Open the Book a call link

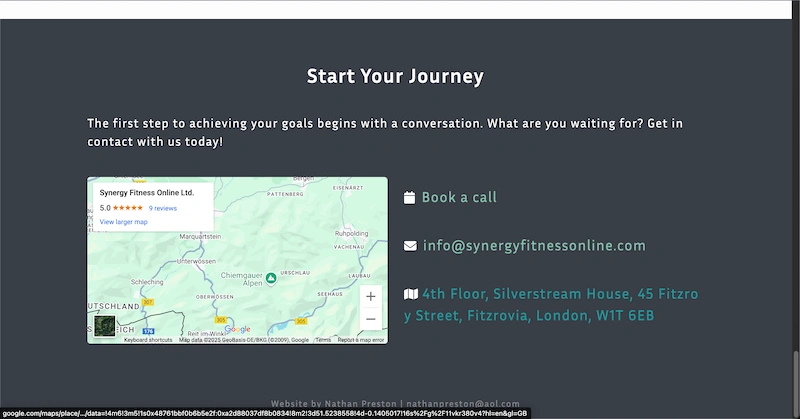[459, 198]
